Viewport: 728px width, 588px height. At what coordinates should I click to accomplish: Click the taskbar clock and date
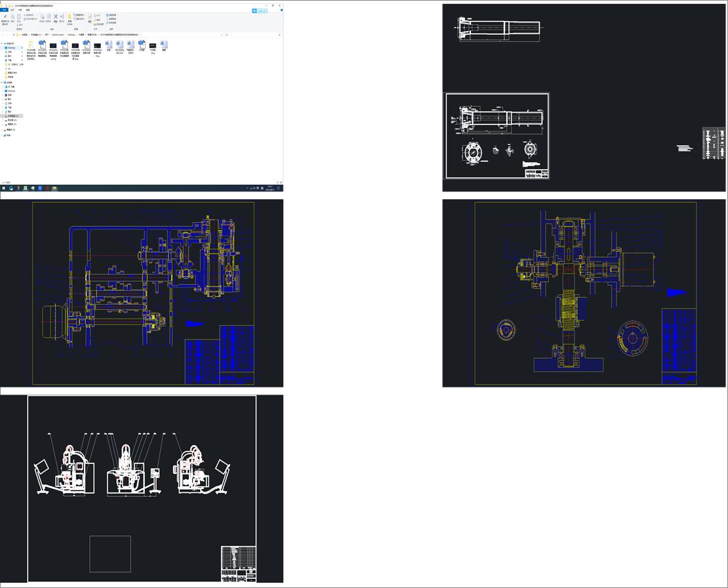pos(270,188)
